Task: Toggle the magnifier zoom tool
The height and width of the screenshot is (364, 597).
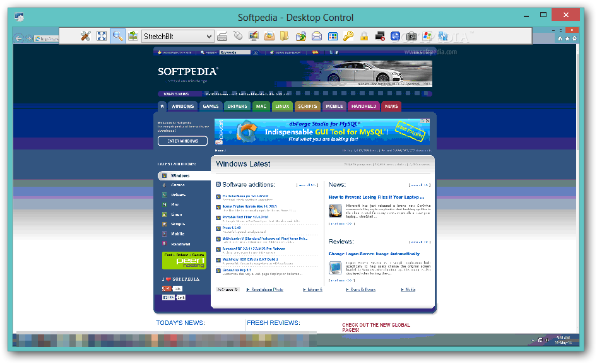Action: [117, 36]
